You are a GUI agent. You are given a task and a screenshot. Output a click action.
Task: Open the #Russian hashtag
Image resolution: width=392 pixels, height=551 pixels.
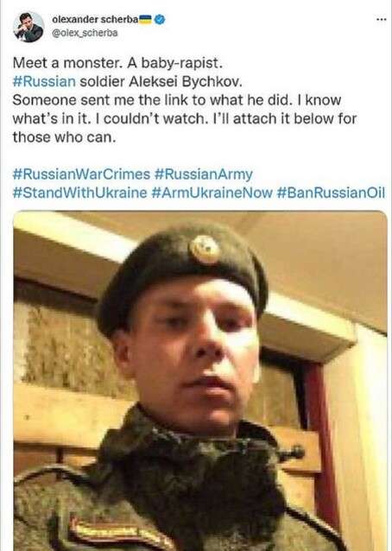(x=44, y=81)
